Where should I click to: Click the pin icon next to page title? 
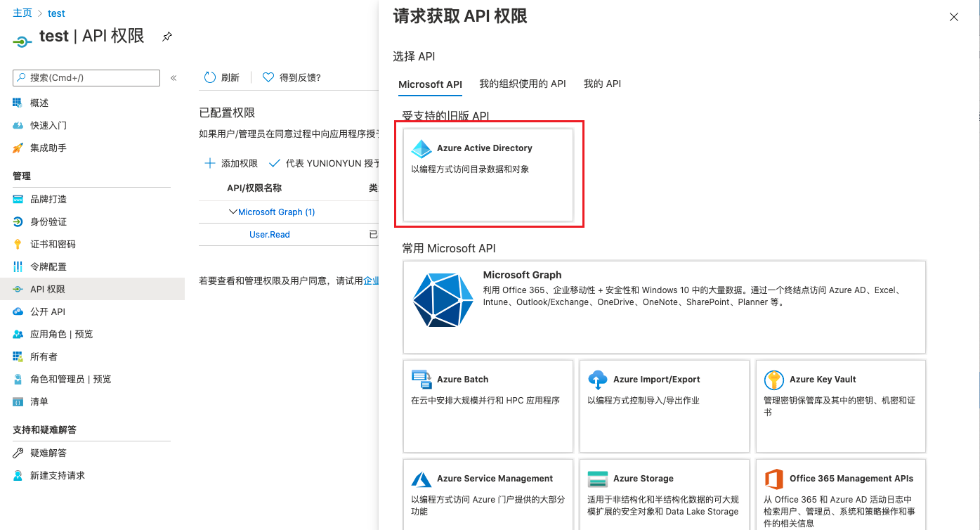(167, 37)
